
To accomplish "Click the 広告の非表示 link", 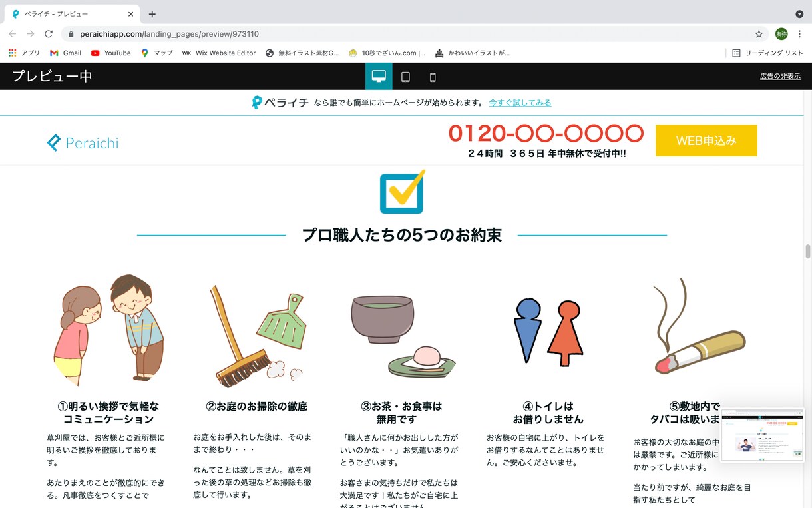I will tap(780, 76).
